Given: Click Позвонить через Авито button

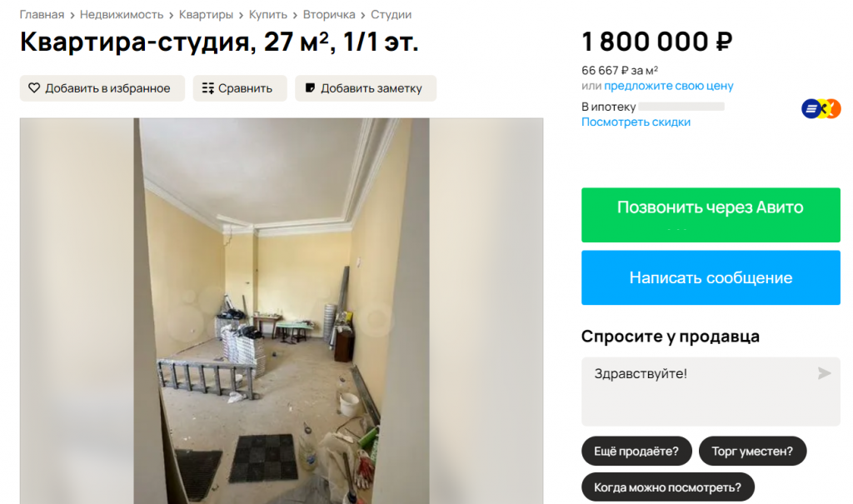Looking at the screenshot, I should (711, 215).
